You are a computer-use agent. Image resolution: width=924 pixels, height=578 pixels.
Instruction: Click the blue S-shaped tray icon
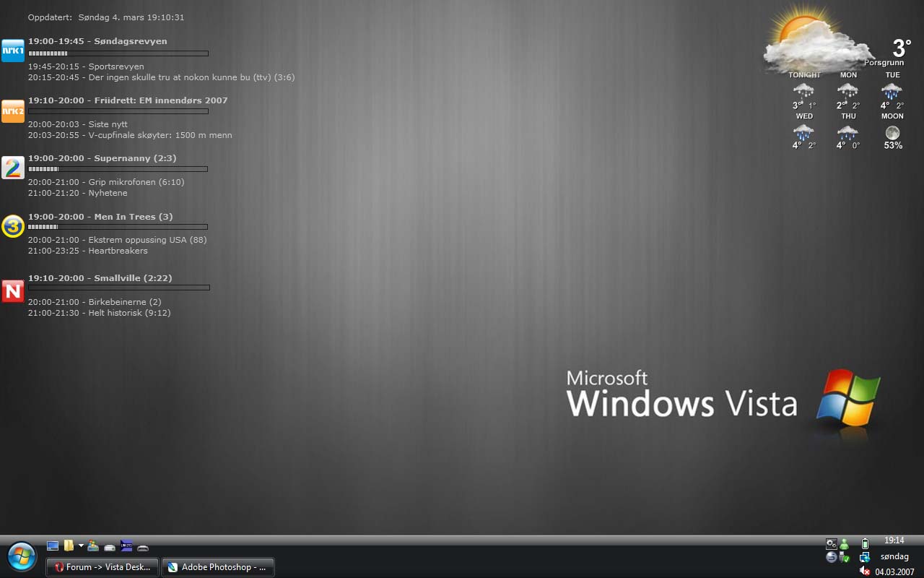pyautogui.click(x=832, y=557)
